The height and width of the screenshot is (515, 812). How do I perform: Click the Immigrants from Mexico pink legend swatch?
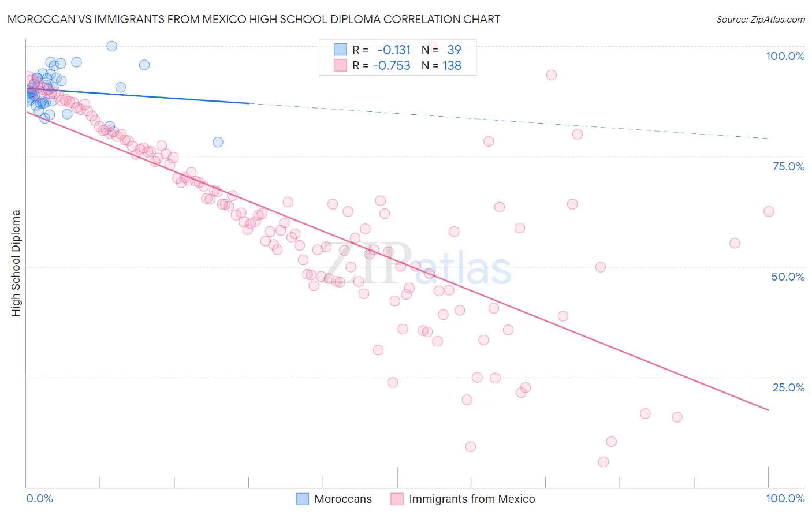click(x=397, y=499)
